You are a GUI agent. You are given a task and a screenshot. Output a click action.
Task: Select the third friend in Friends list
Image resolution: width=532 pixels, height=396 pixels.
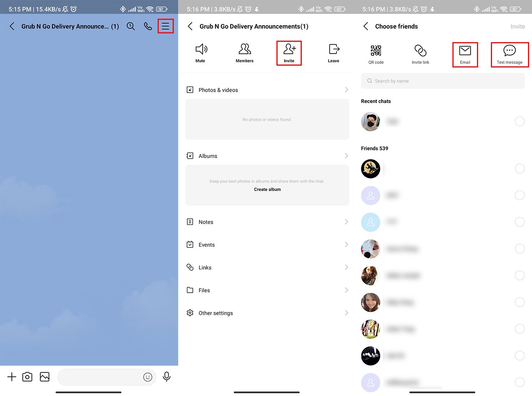click(x=520, y=222)
